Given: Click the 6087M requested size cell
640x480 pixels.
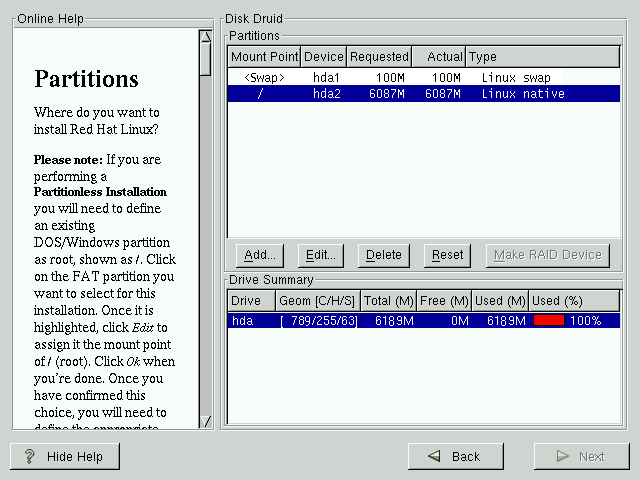Looking at the screenshot, I should pos(387,93).
